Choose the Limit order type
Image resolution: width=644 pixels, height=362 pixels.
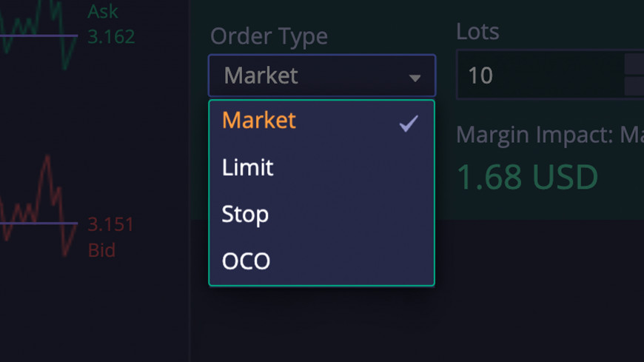point(248,167)
